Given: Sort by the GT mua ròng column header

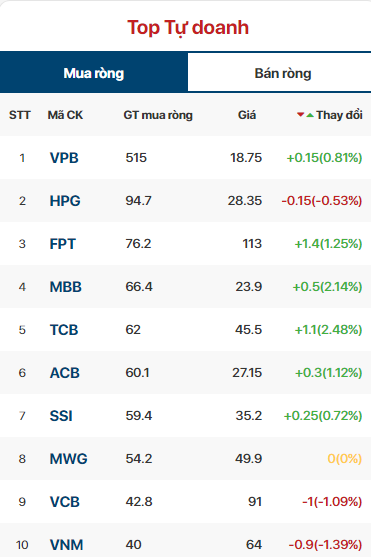Looking at the screenshot, I should [x=158, y=115].
